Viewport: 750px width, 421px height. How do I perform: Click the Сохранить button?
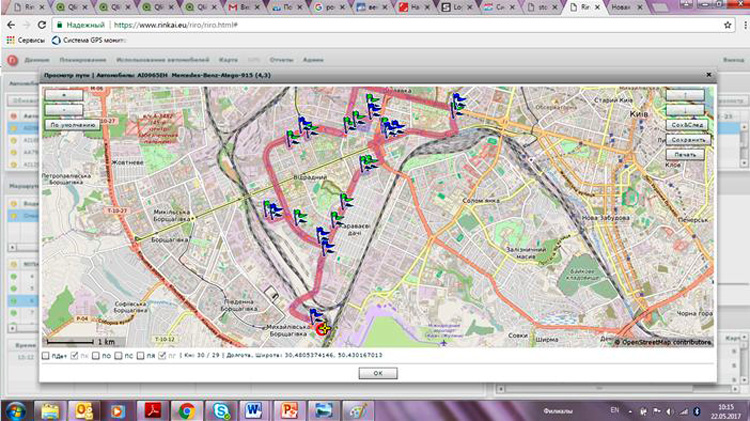(x=688, y=139)
